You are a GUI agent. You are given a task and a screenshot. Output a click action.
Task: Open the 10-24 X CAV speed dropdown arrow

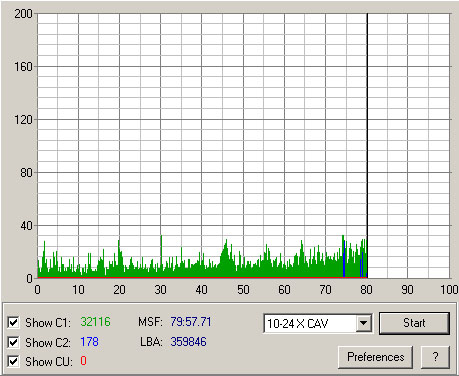[364, 323]
